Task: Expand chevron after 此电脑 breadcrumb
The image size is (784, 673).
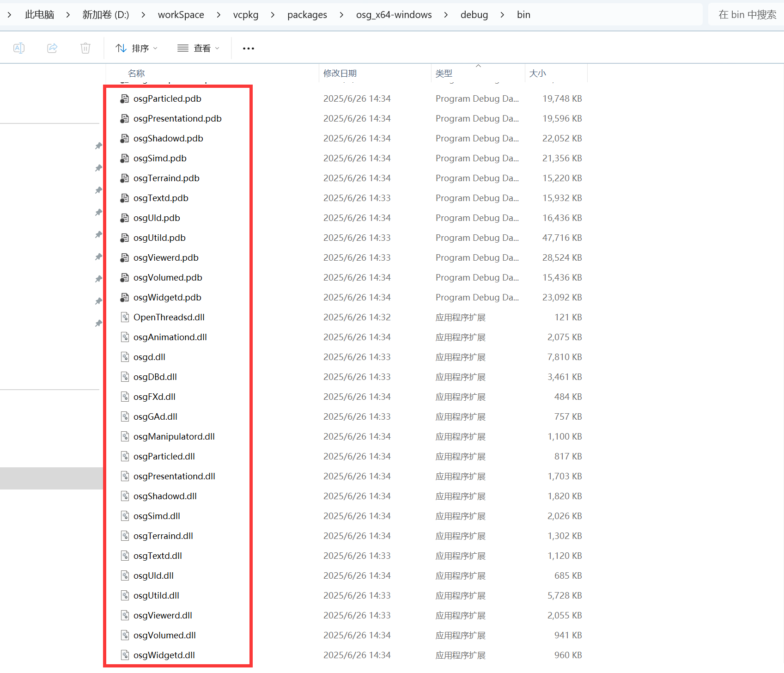Action: 68,15
